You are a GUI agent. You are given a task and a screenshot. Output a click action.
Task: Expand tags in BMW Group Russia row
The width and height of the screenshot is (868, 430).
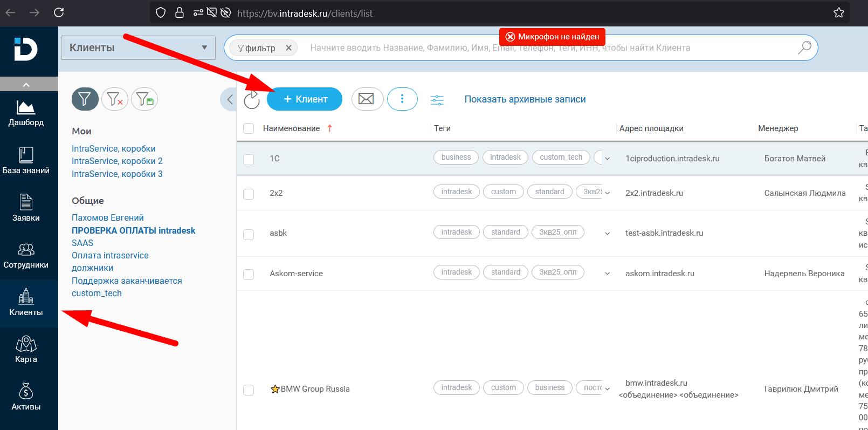(608, 389)
